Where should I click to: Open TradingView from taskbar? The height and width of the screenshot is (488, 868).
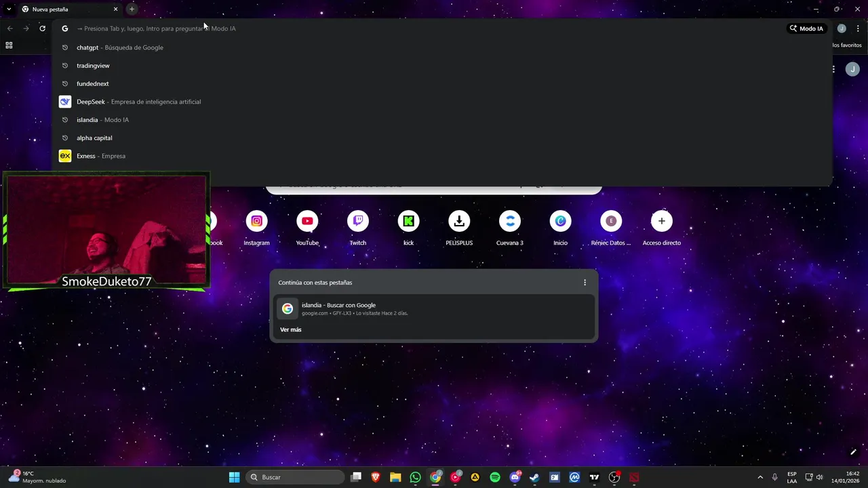595,477
